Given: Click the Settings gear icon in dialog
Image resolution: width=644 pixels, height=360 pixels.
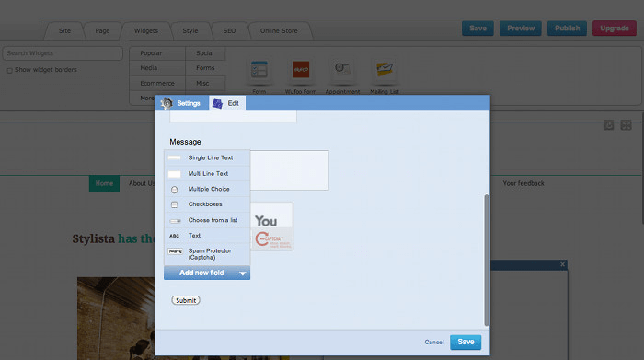Looking at the screenshot, I should tap(167, 103).
